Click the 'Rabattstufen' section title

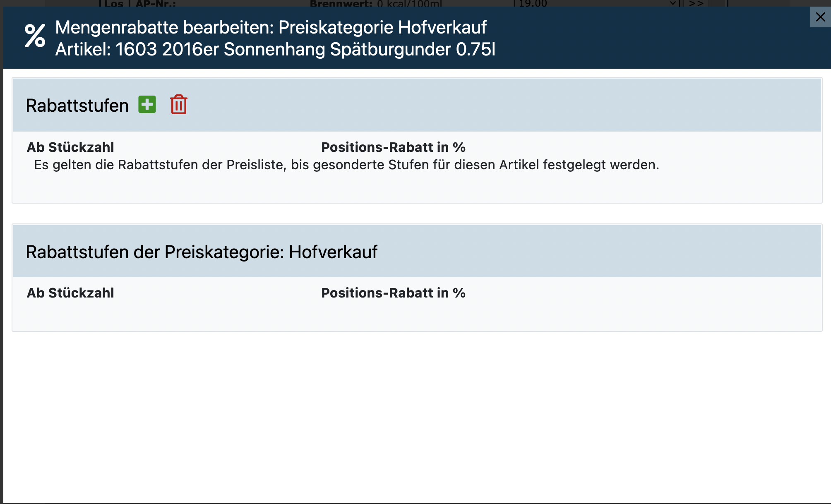[77, 106]
